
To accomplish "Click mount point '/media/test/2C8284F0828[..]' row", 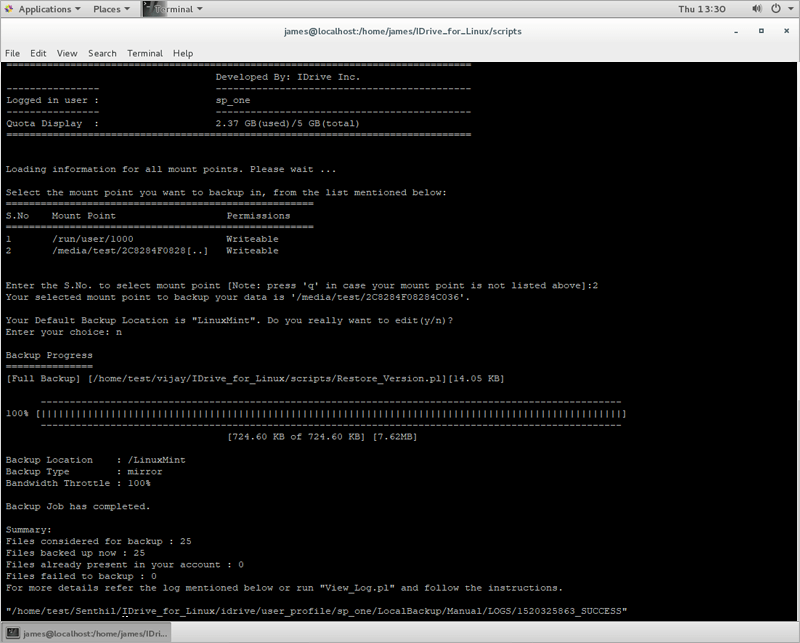I will point(142,251).
